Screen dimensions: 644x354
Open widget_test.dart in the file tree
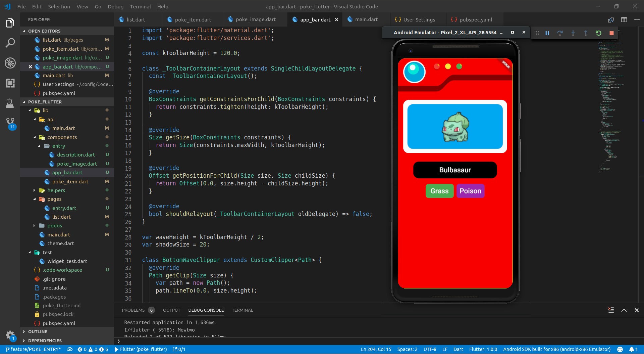(x=67, y=261)
